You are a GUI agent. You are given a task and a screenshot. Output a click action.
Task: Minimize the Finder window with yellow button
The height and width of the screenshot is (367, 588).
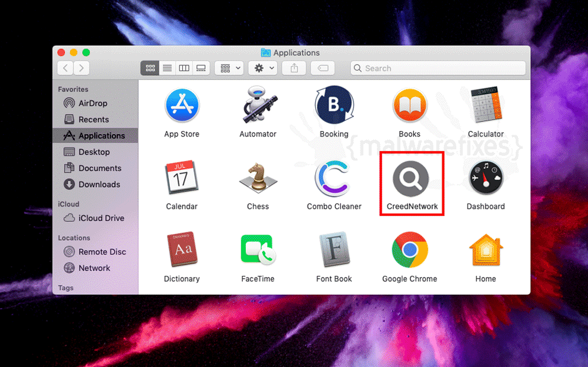[74, 52]
